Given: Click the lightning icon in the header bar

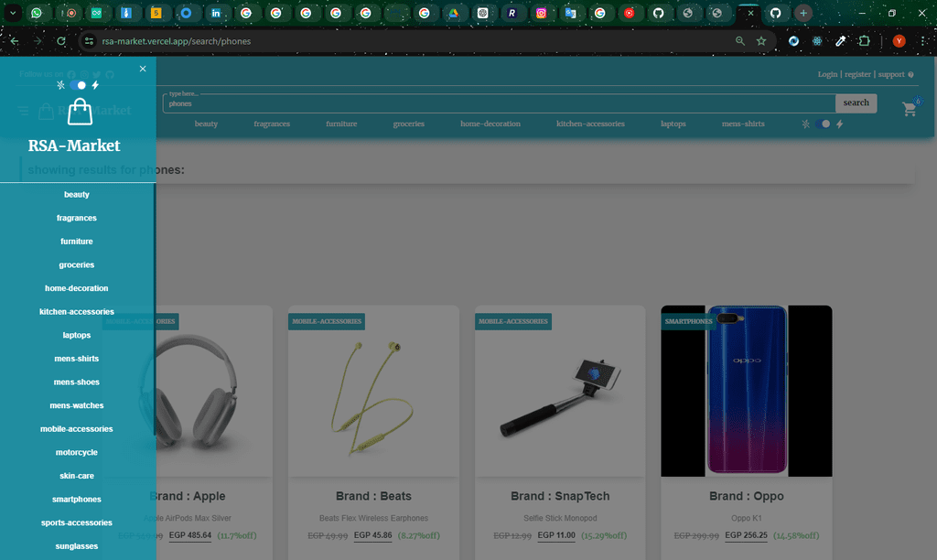Looking at the screenshot, I should [840, 124].
